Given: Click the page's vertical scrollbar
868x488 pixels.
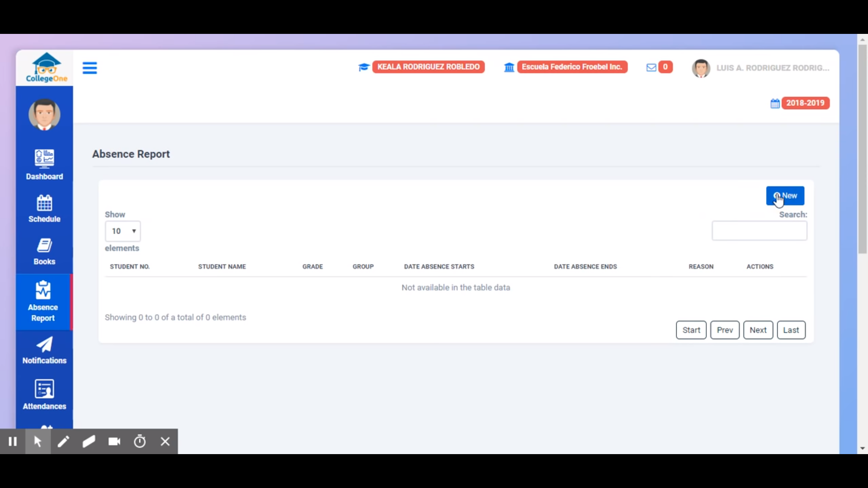Looking at the screenshot, I should pyautogui.click(x=862, y=149).
